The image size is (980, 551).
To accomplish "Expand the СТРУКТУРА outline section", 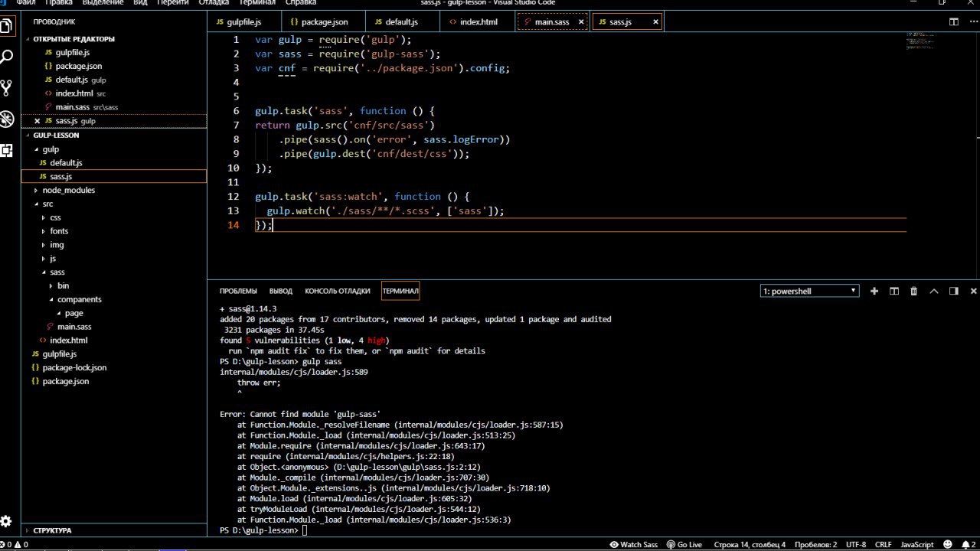I will click(x=52, y=530).
